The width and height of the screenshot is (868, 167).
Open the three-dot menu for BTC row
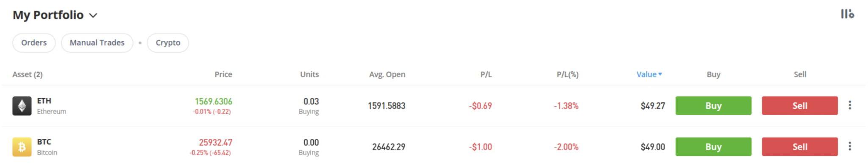[850, 147]
